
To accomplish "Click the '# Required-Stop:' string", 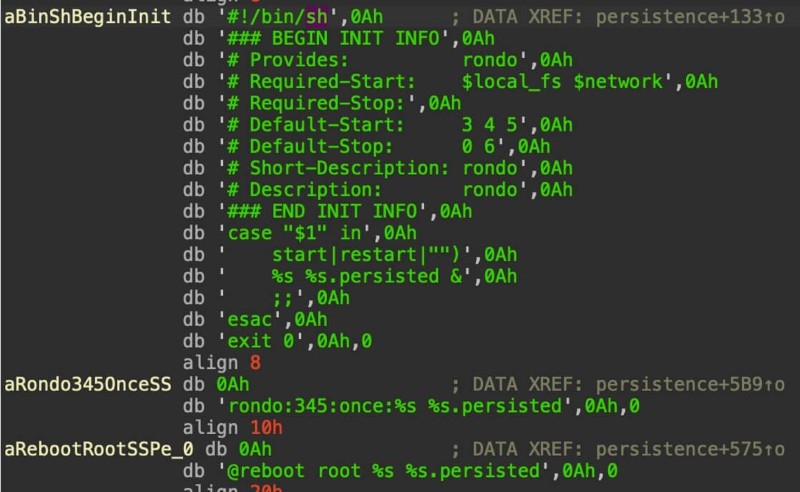I will click(x=324, y=103).
